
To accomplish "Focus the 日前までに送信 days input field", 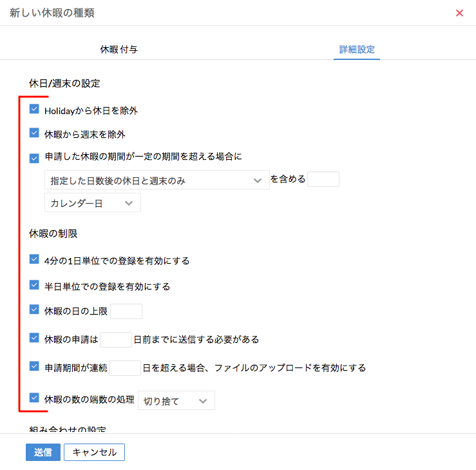I will click(x=116, y=339).
